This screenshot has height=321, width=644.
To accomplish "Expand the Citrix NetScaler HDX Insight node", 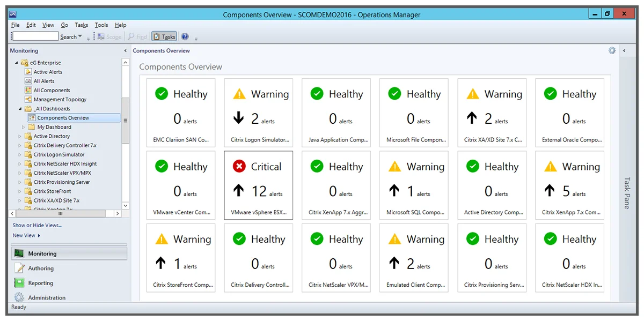I will [20, 163].
